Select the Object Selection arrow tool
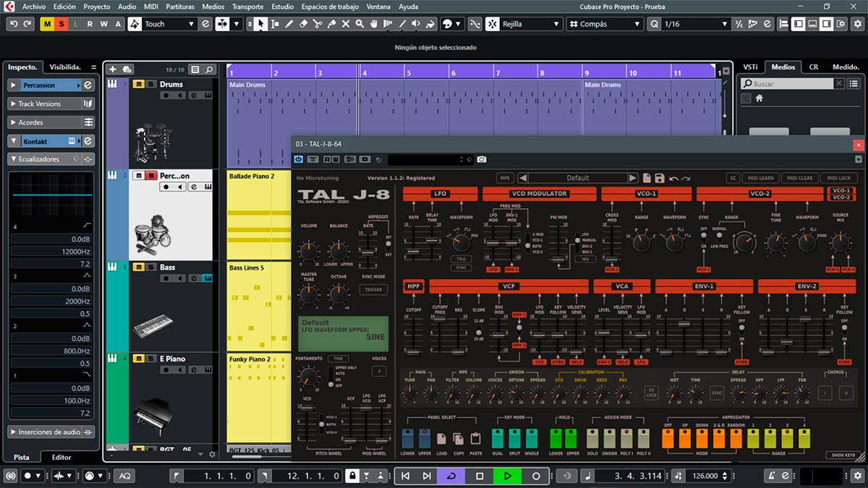 pyautogui.click(x=260, y=24)
